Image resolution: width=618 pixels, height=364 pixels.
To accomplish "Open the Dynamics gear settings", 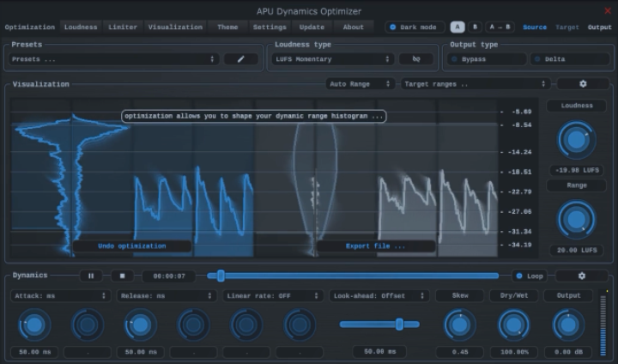I will point(582,276).
